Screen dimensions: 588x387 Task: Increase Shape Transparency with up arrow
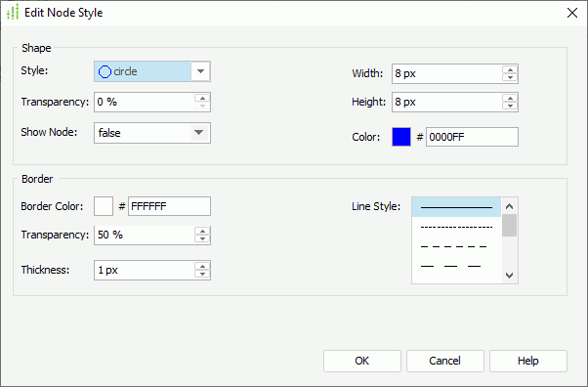tap(202, 99)
